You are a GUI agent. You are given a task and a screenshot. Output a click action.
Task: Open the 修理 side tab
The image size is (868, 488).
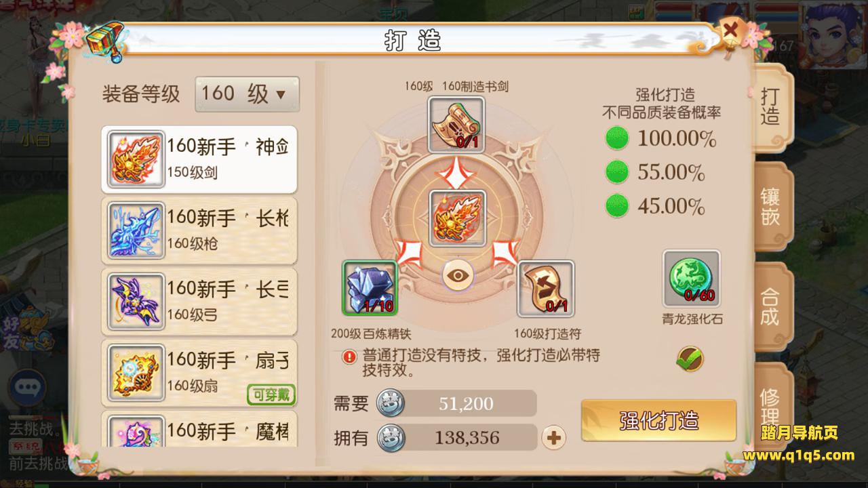(771, 405)
